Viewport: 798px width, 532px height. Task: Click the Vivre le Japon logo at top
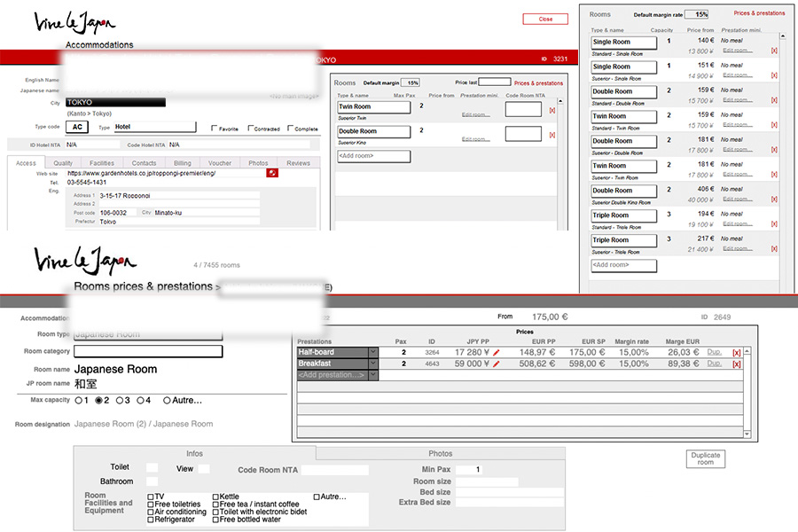[74, 23]
